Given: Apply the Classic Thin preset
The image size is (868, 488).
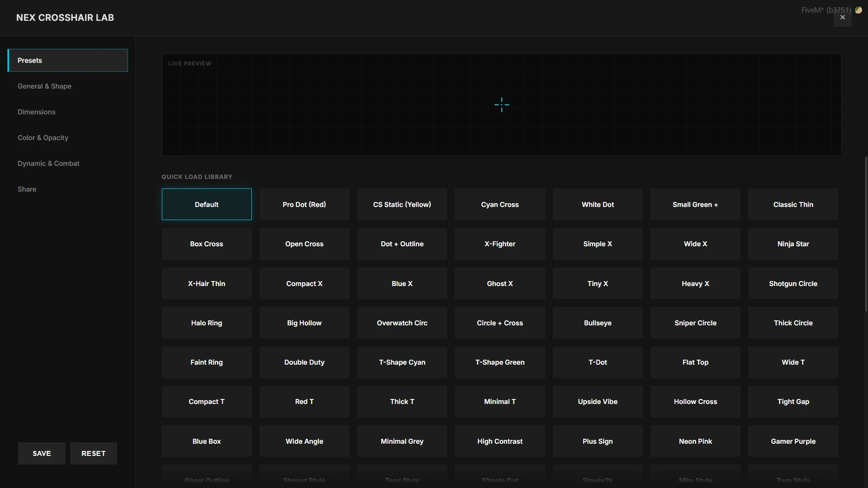Looking at the screenshot, I should click(793, 204).
